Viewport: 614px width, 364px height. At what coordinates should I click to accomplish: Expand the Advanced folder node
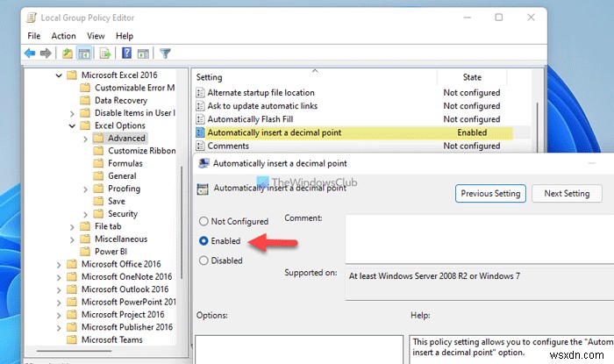coord(85,139)
